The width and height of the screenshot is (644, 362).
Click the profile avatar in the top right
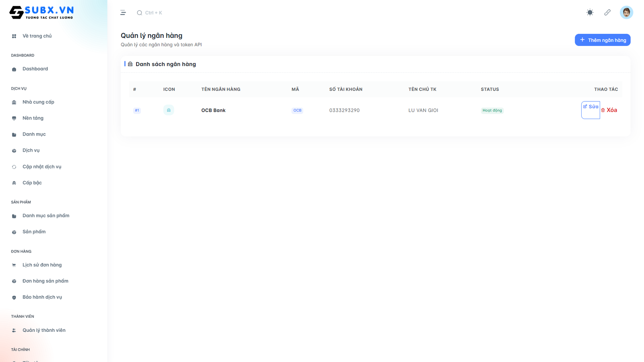click(x=626, y=12)
